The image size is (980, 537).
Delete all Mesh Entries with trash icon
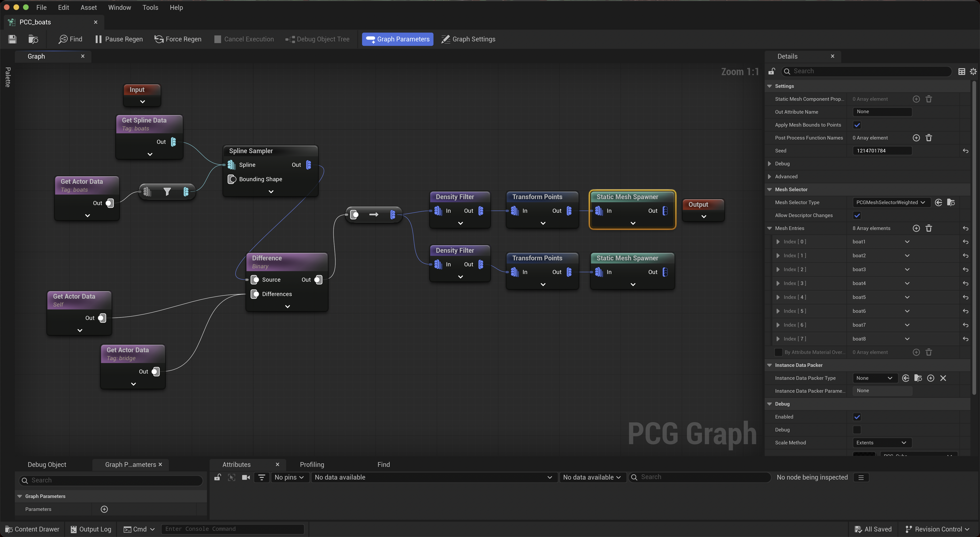[x=928, y=228]
